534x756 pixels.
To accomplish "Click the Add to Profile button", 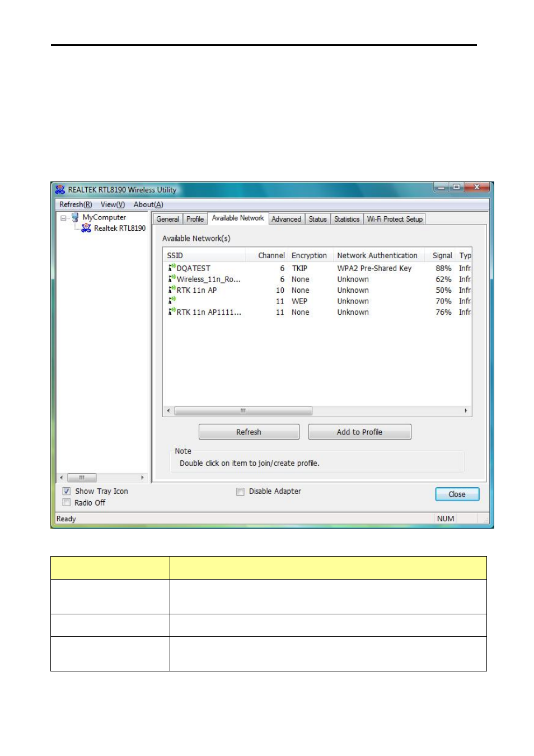I will 359,432.
